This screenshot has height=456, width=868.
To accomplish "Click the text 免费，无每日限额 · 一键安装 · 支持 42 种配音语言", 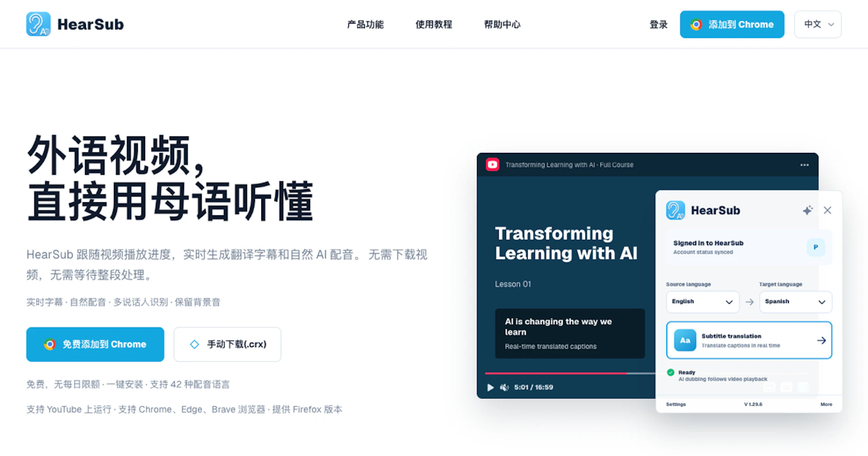I will 128,384.
